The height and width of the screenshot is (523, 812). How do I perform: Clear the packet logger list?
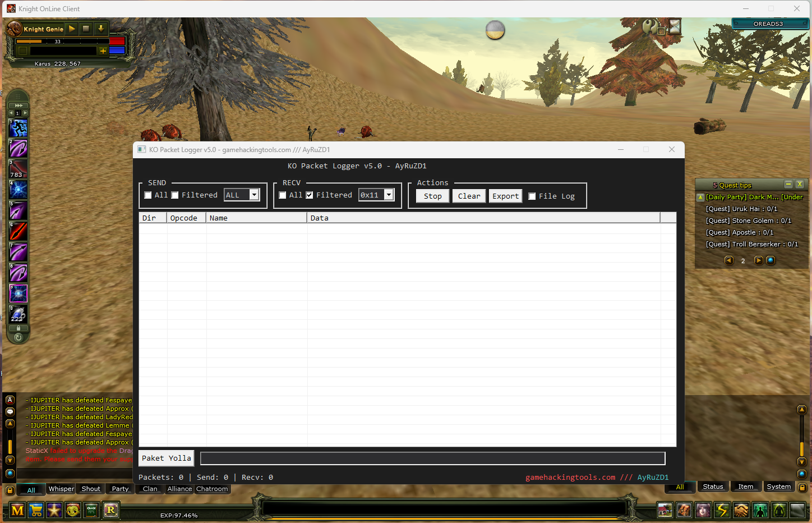[469, 196]
